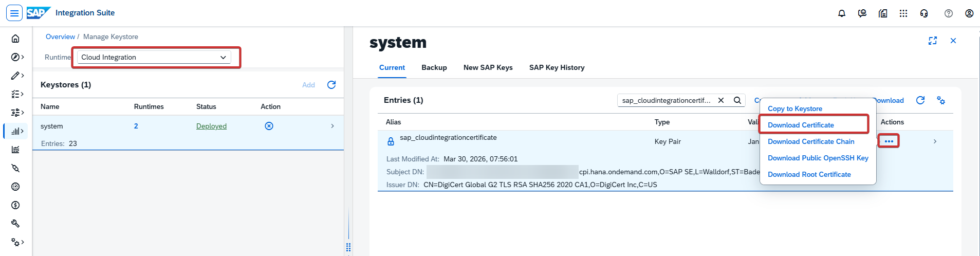
Task: Expand the Test checklist sidebar item
Action: point(17,94)
